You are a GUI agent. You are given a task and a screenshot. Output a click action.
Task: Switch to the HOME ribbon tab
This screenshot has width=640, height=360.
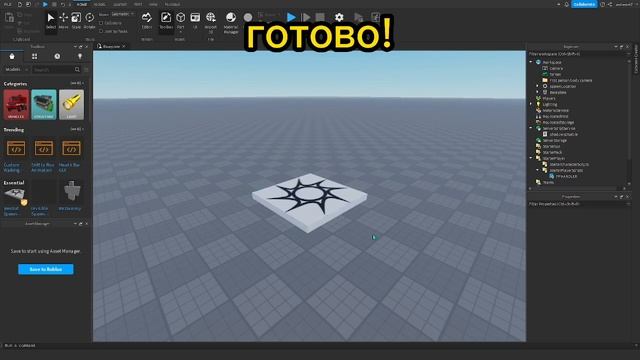[x=82, y=4]
